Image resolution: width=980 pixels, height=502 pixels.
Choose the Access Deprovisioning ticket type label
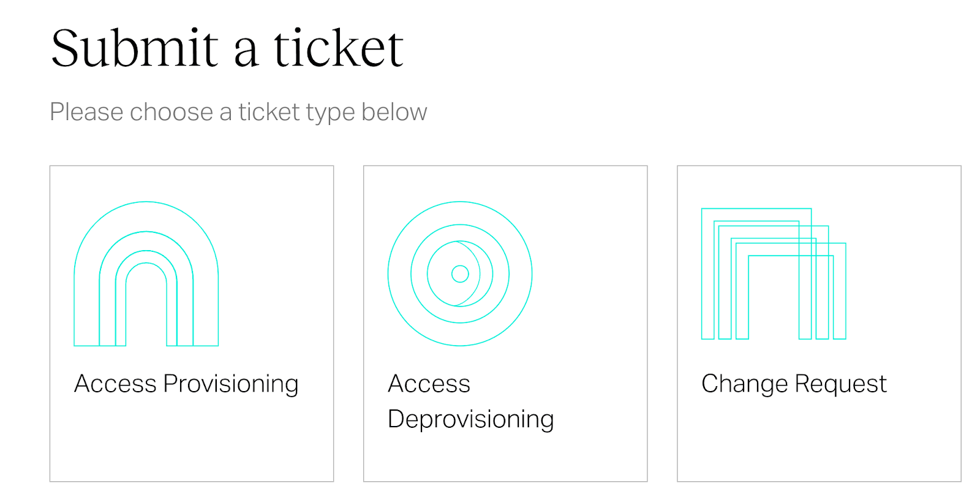[x=470, y=401]
